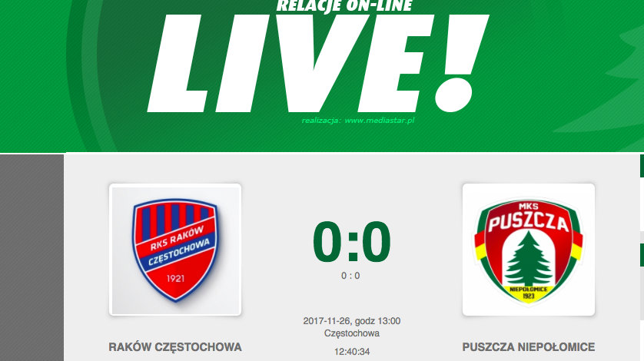Click the RELACJE ON-LINE heading

pyautogui.click(x=344, y=5)
